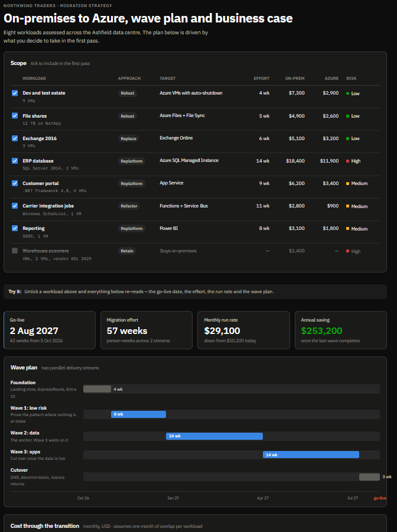Image resolution: width=397 pixels, height=532 pixels.
Task: Click the Power BI target text
Action: click(168, 228)
